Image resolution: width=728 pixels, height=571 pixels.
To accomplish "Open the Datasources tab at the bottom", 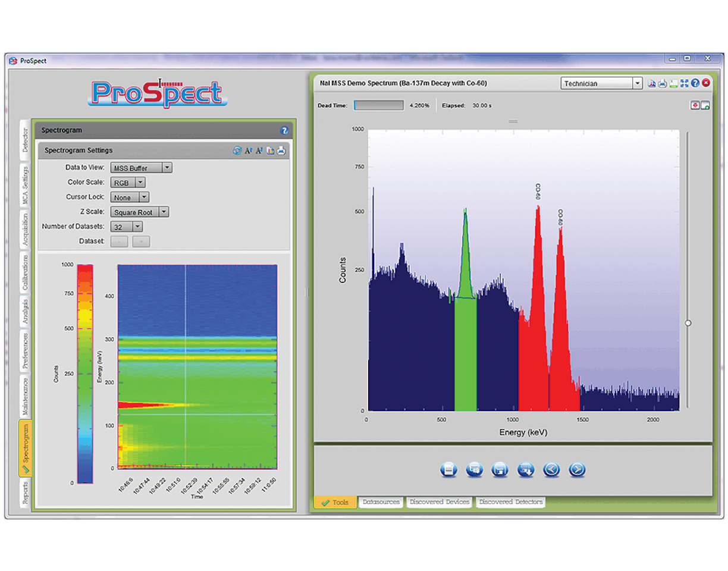I will [381, 501].
